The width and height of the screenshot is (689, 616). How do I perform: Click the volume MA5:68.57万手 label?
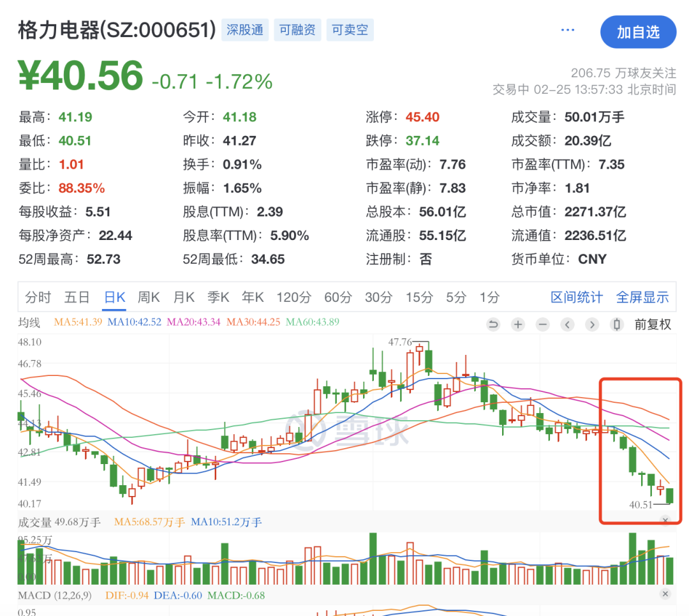tap(149, 522)
